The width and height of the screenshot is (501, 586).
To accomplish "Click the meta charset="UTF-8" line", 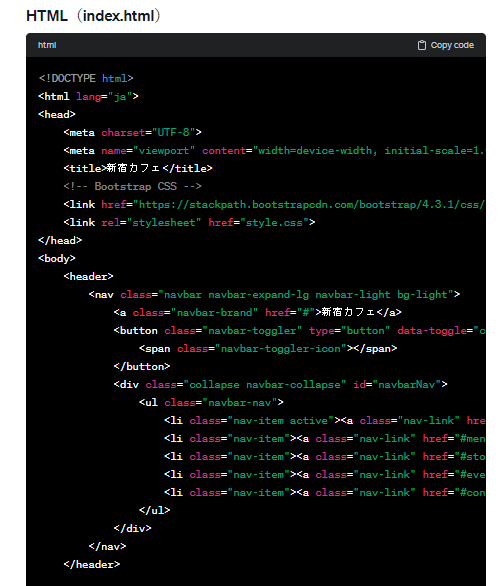I will coord(133,132).
